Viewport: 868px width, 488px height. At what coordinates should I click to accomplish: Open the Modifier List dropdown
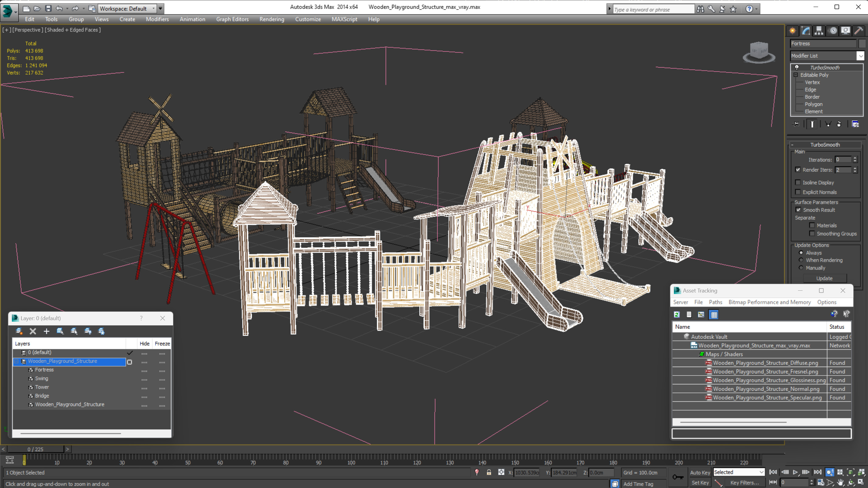click(x=861, y=56)
